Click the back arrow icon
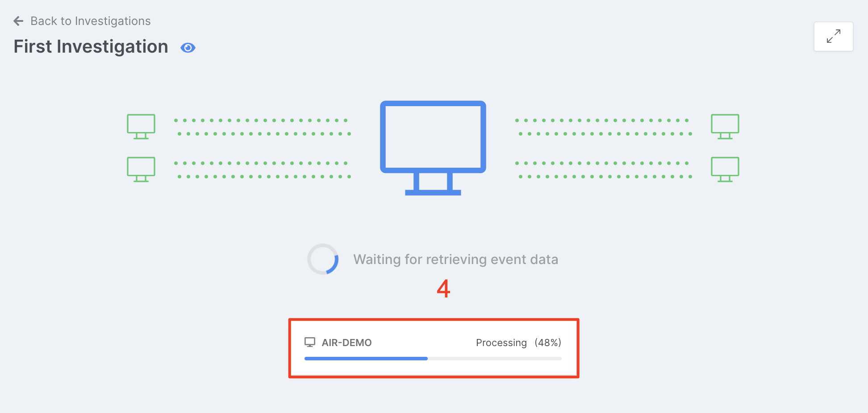 (18, 21)
